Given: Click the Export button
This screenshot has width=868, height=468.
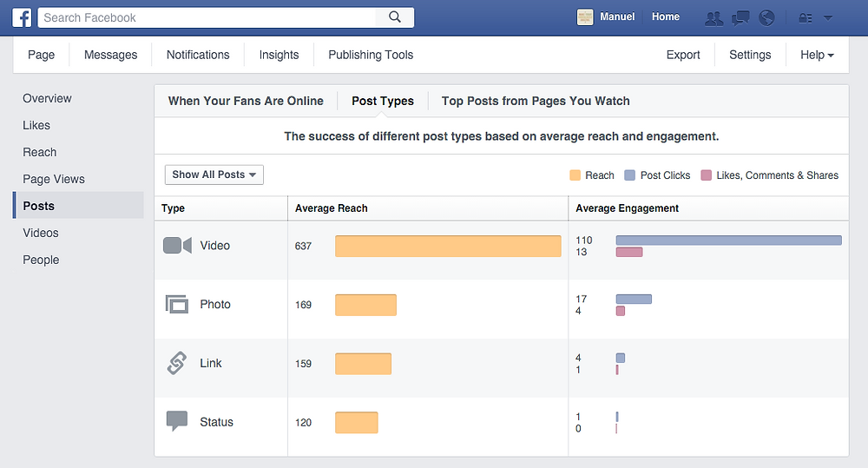Looking at the screenshot, I should click(683, 55).
